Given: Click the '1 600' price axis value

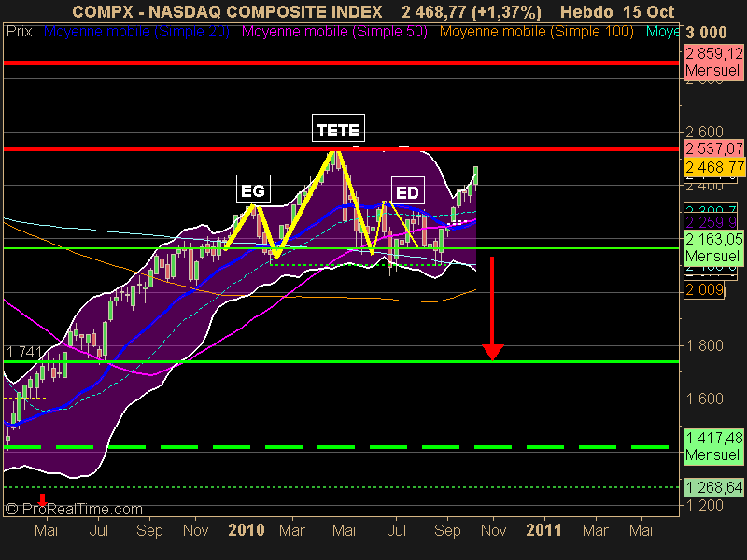Looking at the screenshot, I should 704,399.
